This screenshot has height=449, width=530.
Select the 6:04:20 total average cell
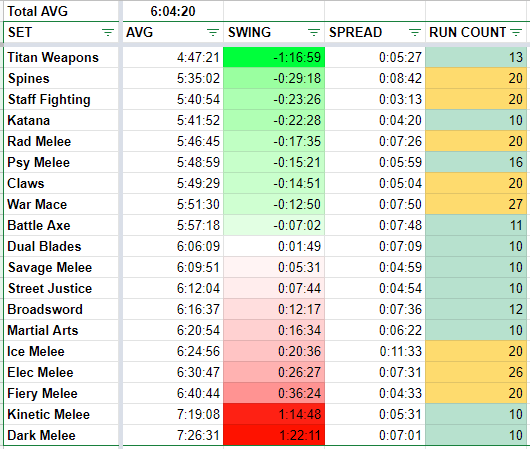173,11
